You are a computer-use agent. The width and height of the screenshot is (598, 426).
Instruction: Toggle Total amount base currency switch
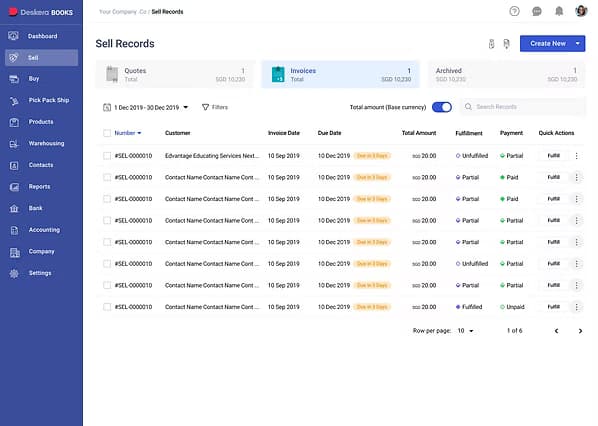pos(442,107)
